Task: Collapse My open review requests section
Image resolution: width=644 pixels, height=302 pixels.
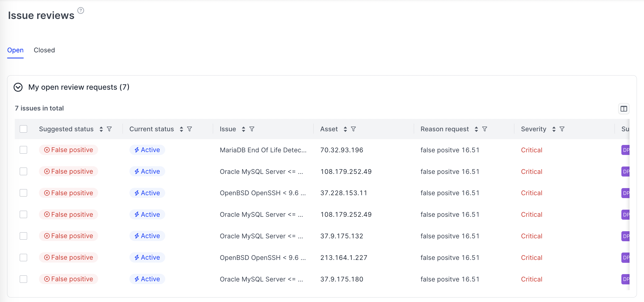Action: 18,87
